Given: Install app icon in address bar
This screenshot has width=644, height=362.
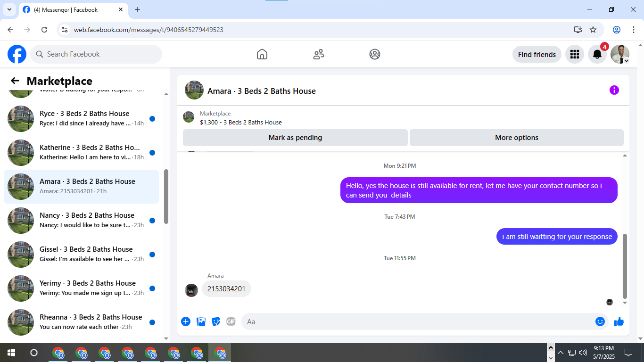Looking at the screenshot, I should pos(578,30).
